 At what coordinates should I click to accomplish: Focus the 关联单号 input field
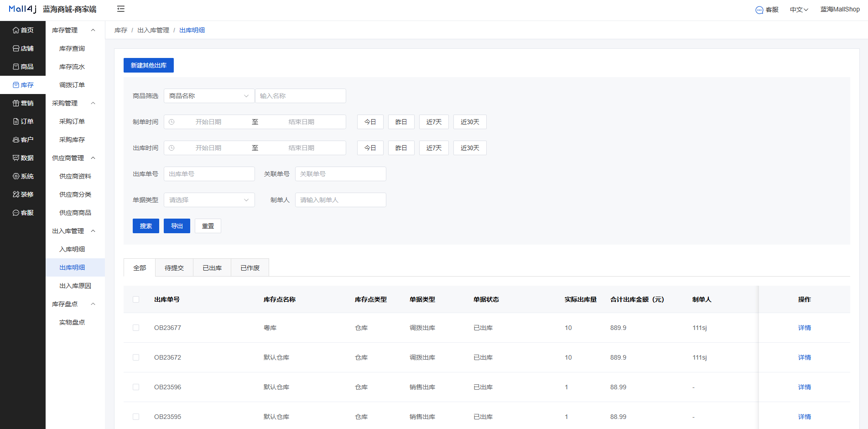(341, 174)
